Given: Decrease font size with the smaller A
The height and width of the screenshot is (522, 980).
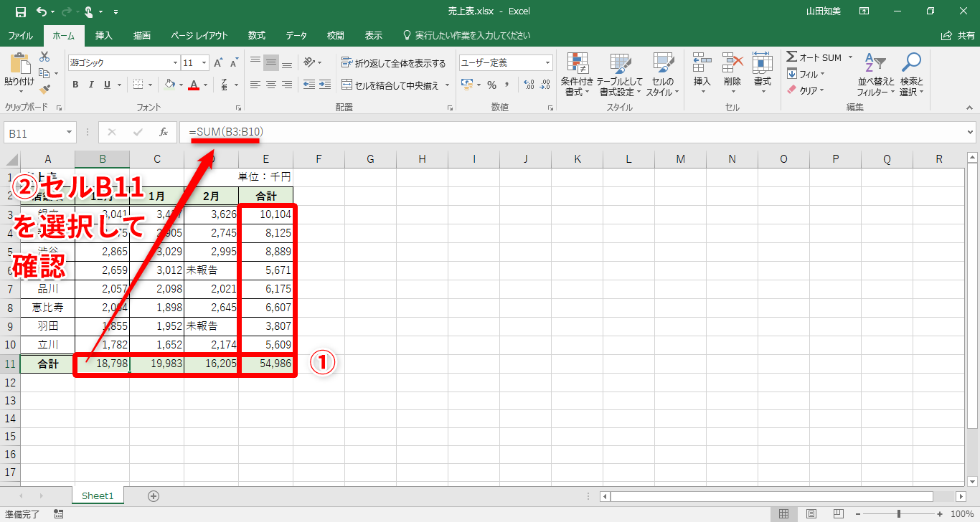Looking at the screenshot, I should point(232,63).
